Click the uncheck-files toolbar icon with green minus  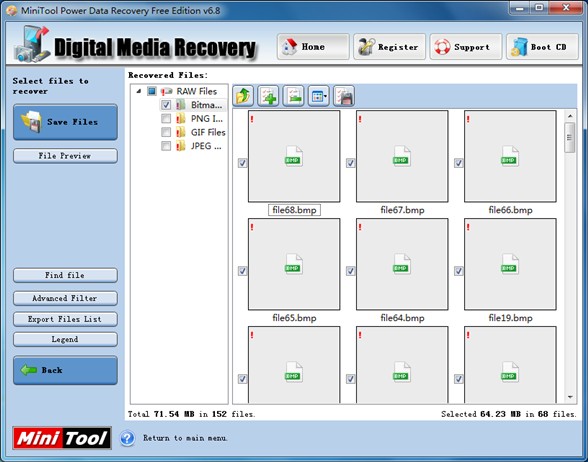(294, 96)
